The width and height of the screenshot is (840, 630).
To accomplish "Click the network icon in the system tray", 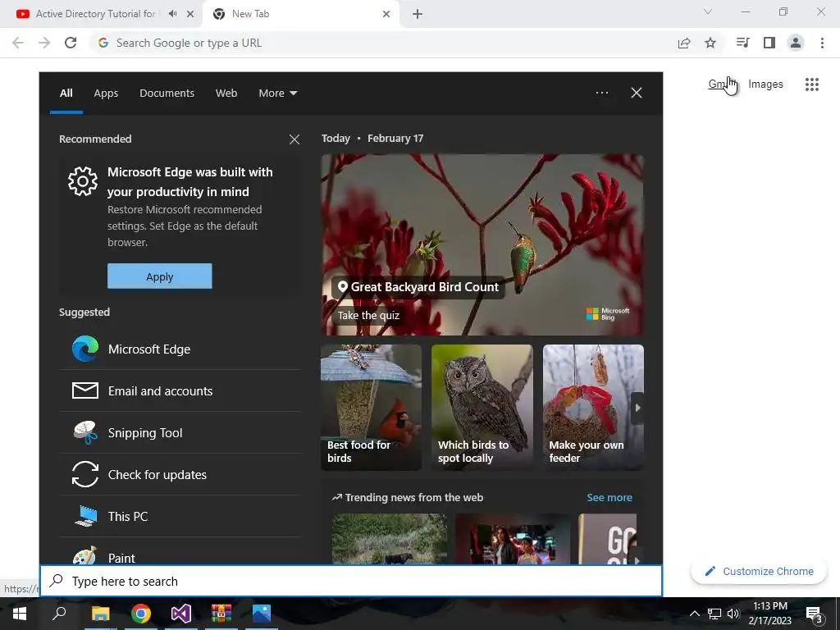I will click(x=714, y=614).
